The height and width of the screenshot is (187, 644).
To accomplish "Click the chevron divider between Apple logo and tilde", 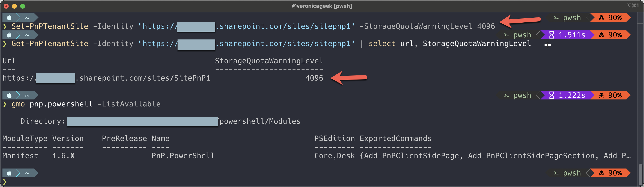I will (18, 17).
